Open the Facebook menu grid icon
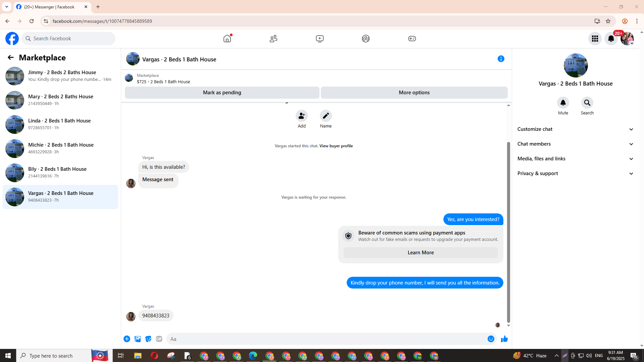 pyautogui.click(x=595, y=39)
